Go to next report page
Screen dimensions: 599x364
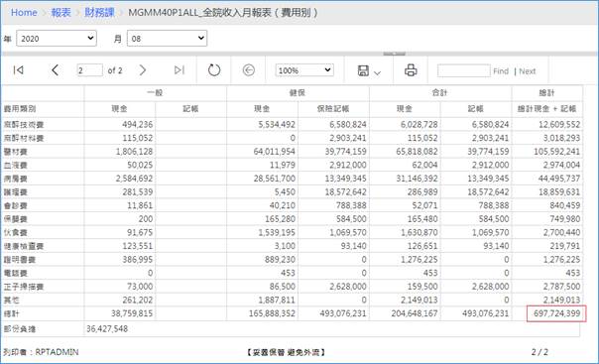coord(143,70)
